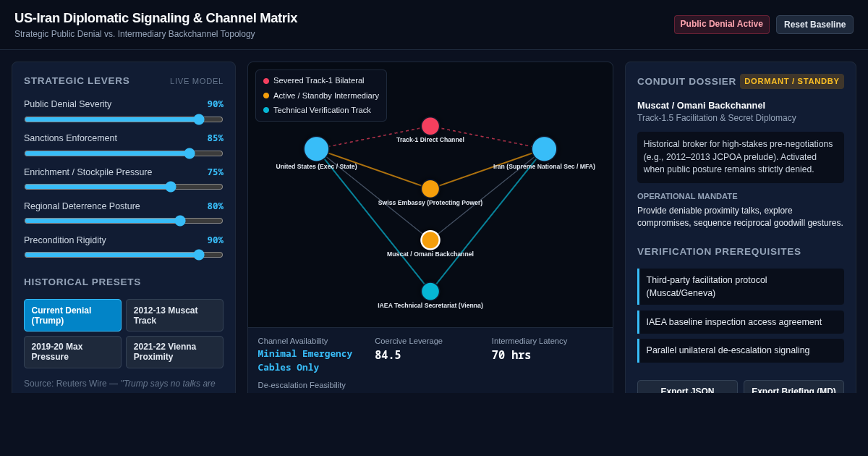Click the Muscat / Omani Backchannel node
This screenshot has height=456, width=868.
430,240
